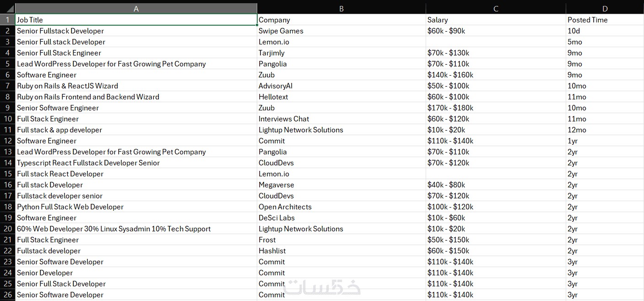Select row 26 header number

coord(7,295)
